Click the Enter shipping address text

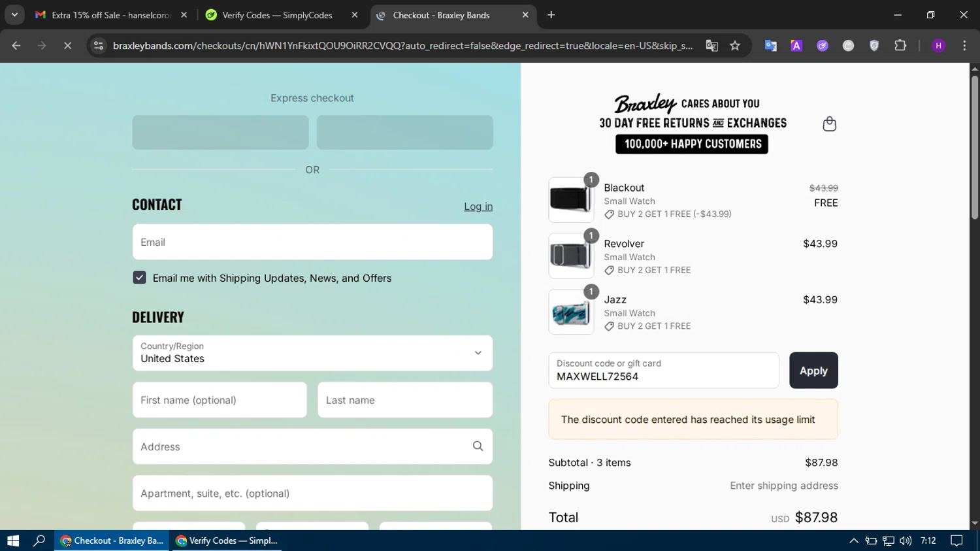point(784,486)
